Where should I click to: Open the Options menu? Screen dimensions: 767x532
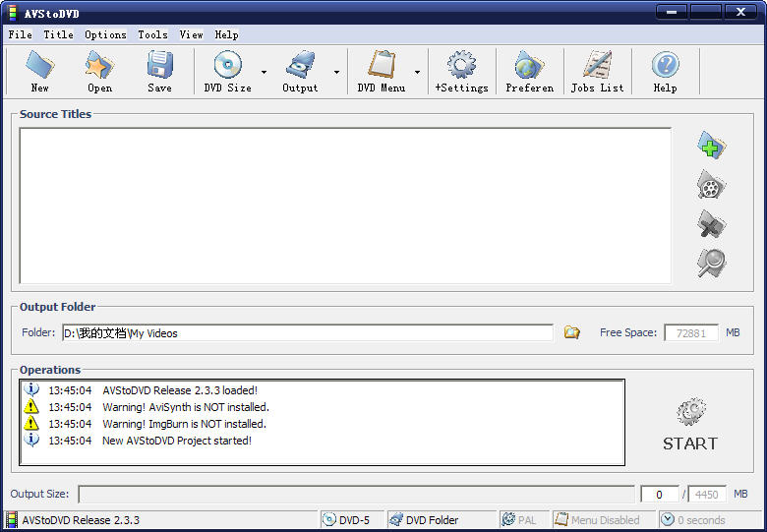click(105, 34)
